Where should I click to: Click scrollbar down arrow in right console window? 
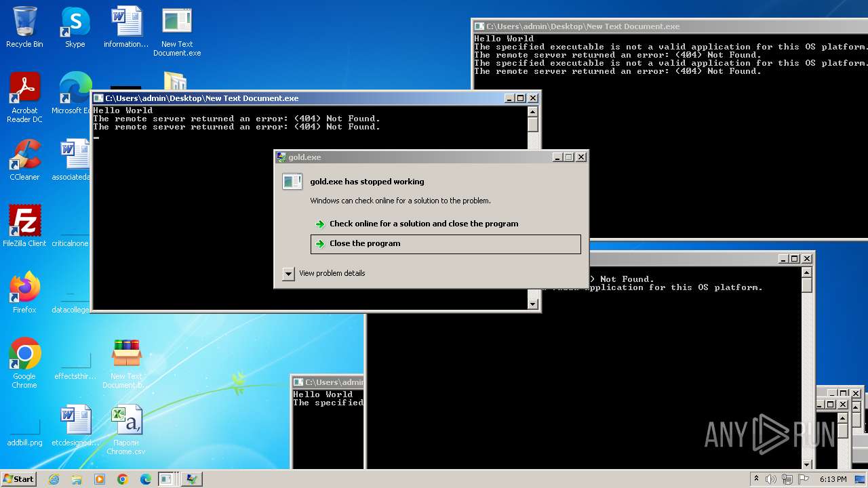806,464
